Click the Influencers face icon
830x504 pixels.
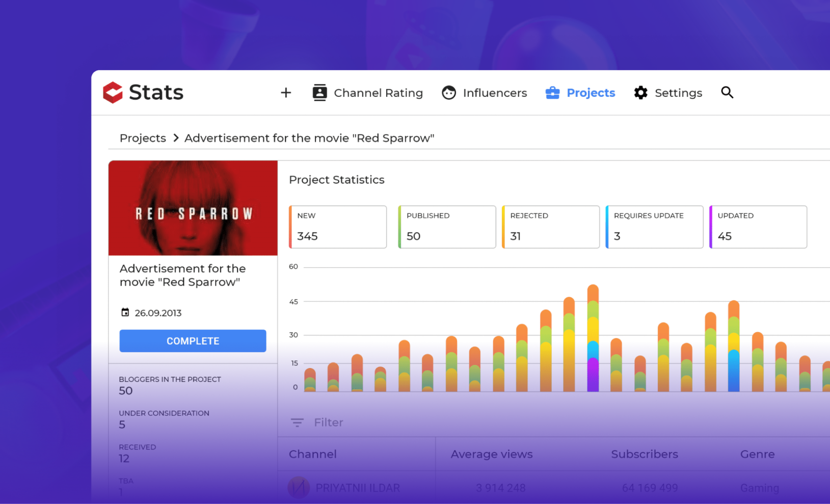tap(449, 93)
